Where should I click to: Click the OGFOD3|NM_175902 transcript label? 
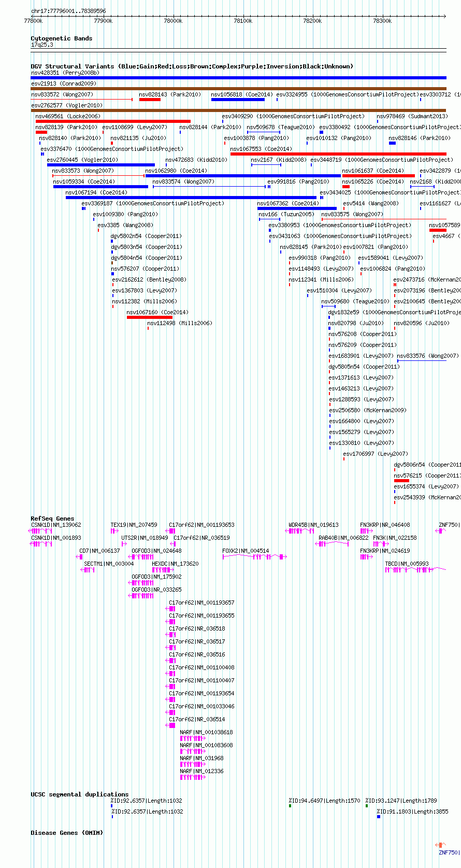[x=156, y=577]
